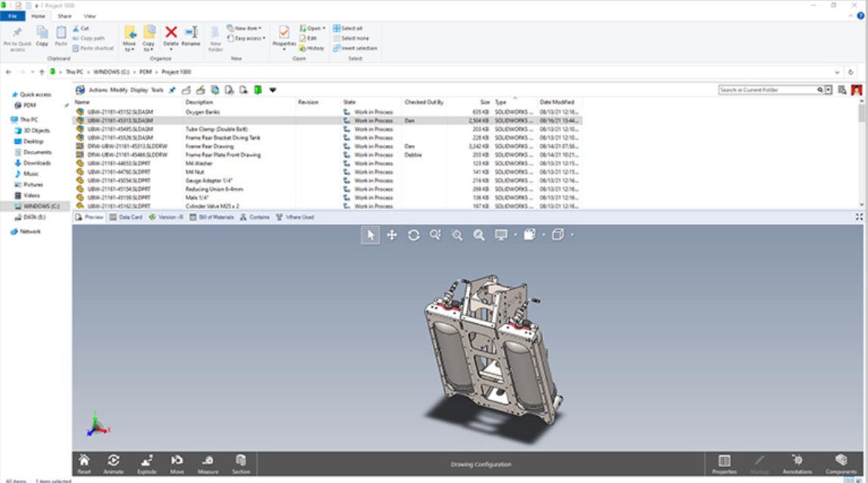Click the Edit button in ribbon
This screenshot has width=868, height=483.
[308, 38]
